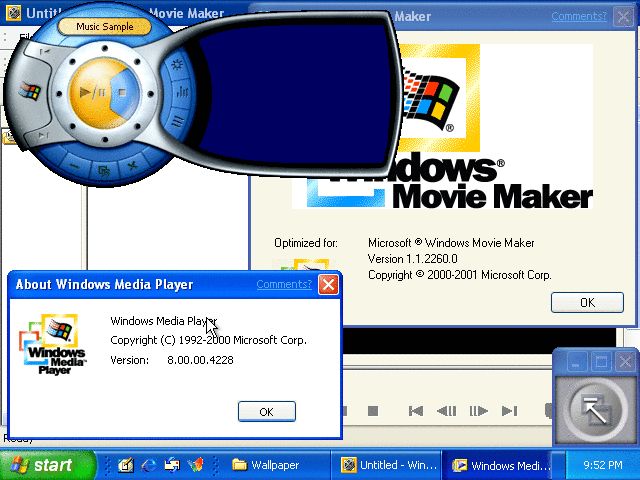Click the seek bar of Movie Maker monitor
Viewport: 640px width, 480px height.
447,367
